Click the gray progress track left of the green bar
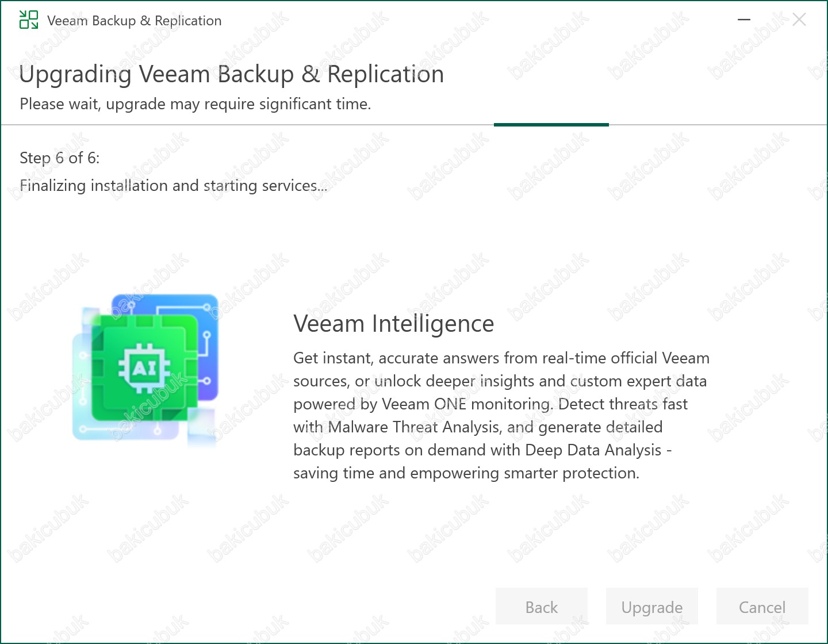This screenshot has width=828, height=644. (x=247, y=124)
